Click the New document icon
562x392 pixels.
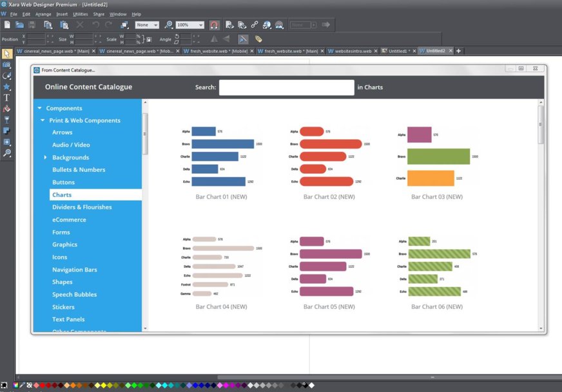[x=7, y=25]
